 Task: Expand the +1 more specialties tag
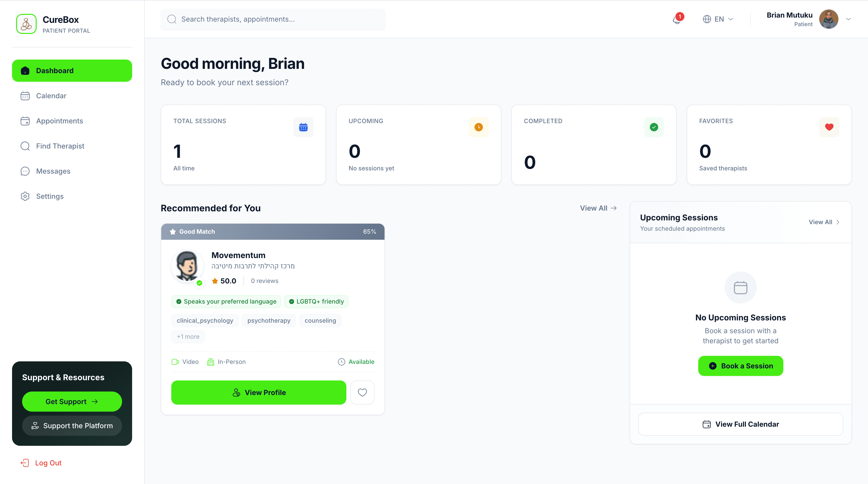[x=188, y=336]
